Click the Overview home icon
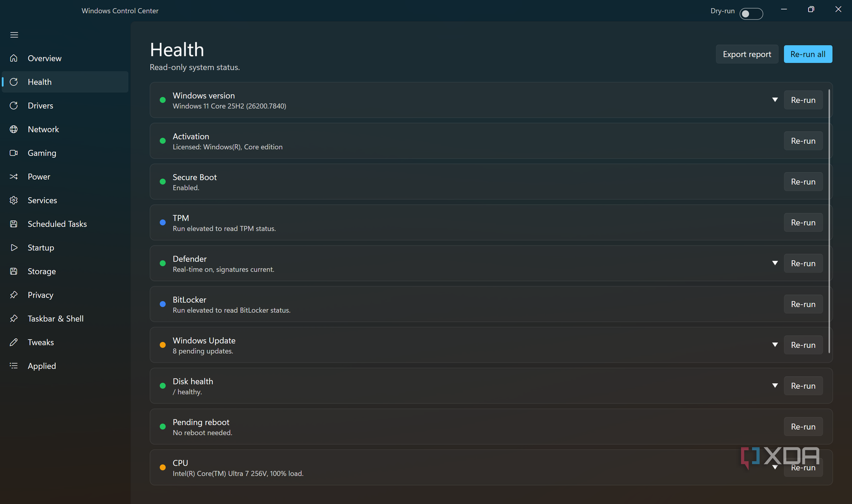 pos(14,58)
